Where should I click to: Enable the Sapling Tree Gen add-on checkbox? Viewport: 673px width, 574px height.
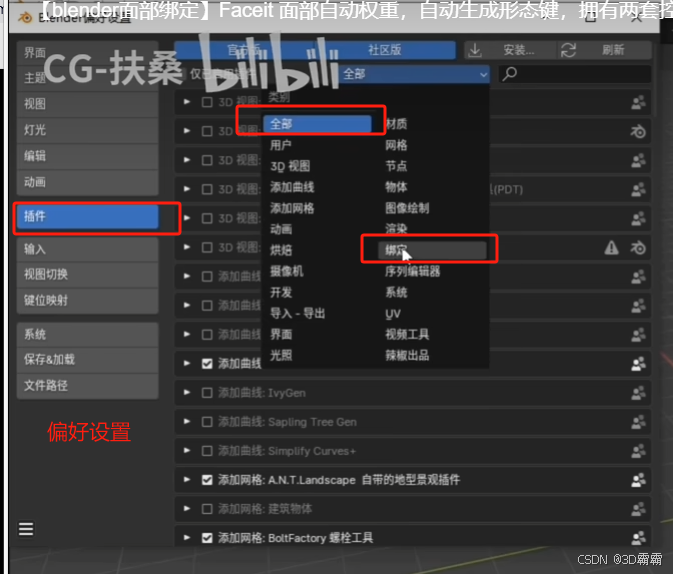tap(207, 422)
